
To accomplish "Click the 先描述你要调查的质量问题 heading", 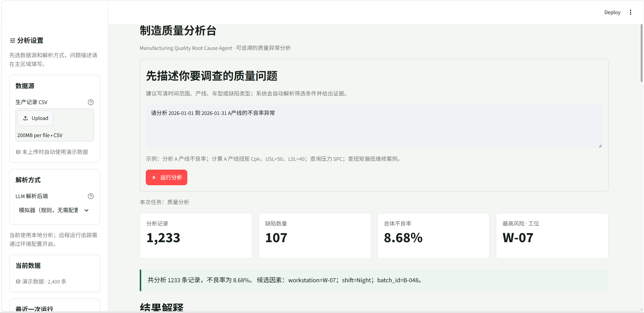I will pyautogui.click(x=212, y=76).
